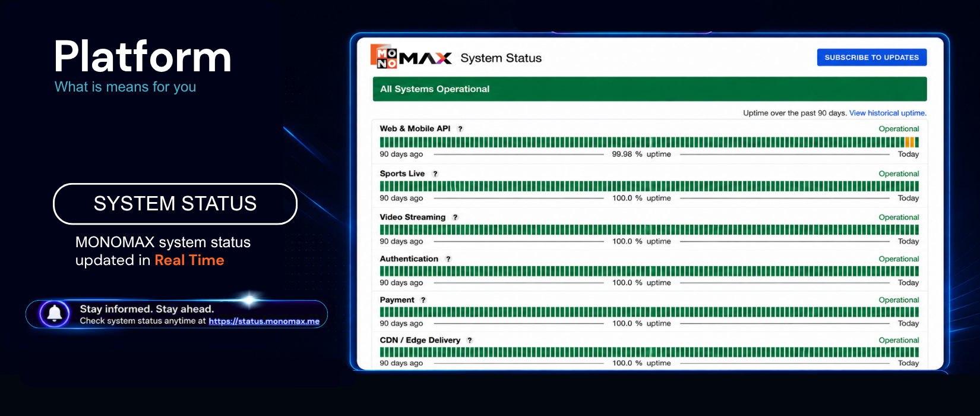Click the Authentication uptime bar chart
This screenshot has height=416, width=980.
(x=649, y=271)
